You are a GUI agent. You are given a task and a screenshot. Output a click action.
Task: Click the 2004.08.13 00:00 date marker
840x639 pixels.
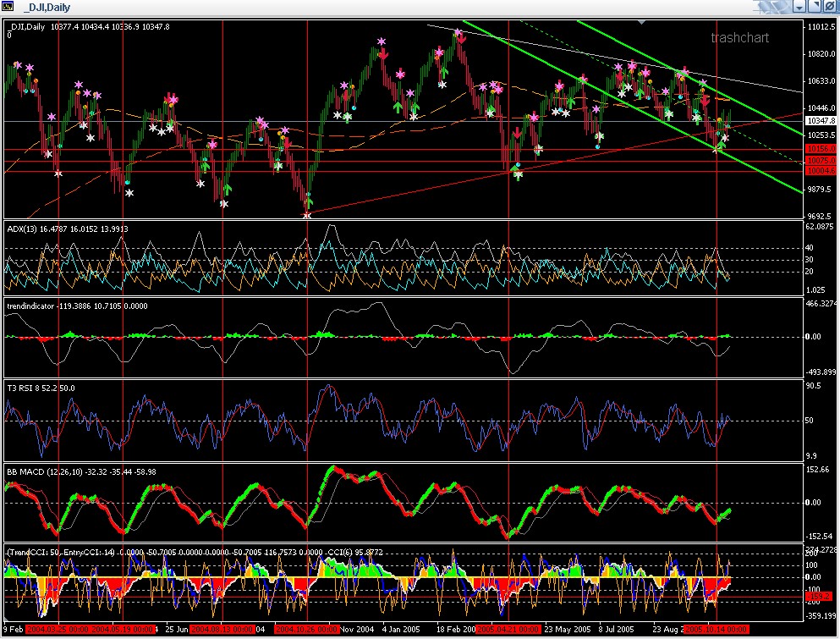point(222,629)
